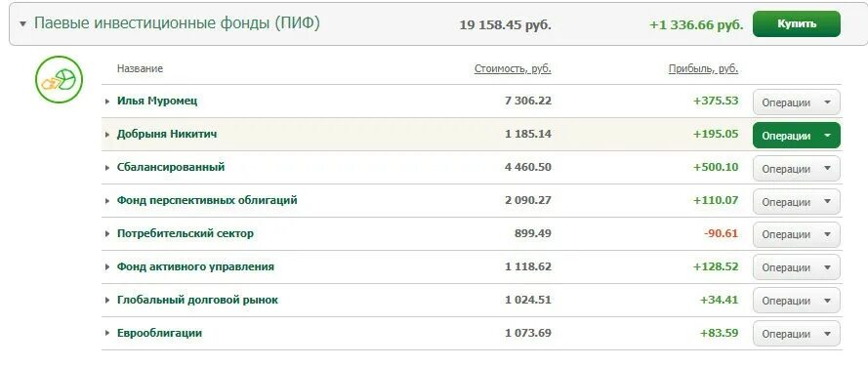Open the highlighted Операции dropdown for Добрыня Никитич

coord(796,136)
